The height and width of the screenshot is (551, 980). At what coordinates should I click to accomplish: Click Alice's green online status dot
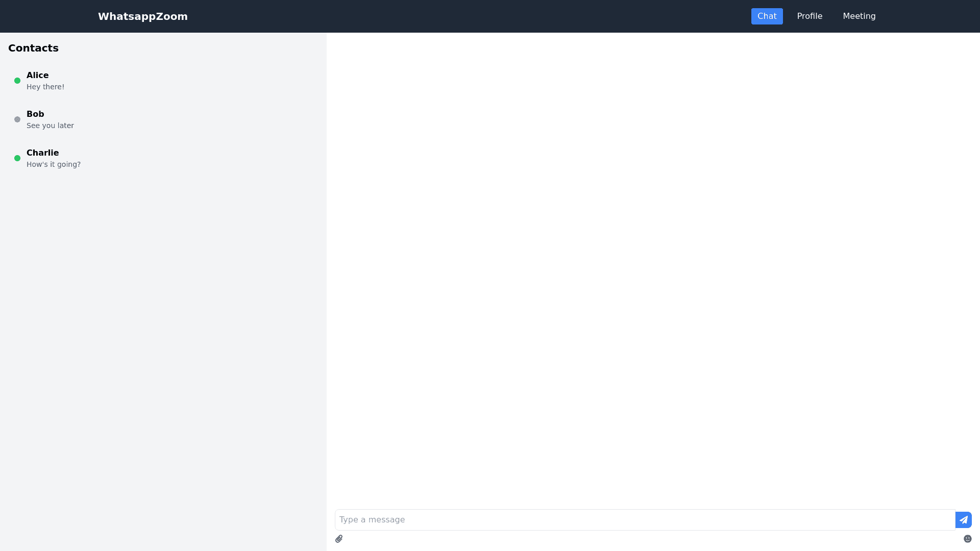pos(17,81)
